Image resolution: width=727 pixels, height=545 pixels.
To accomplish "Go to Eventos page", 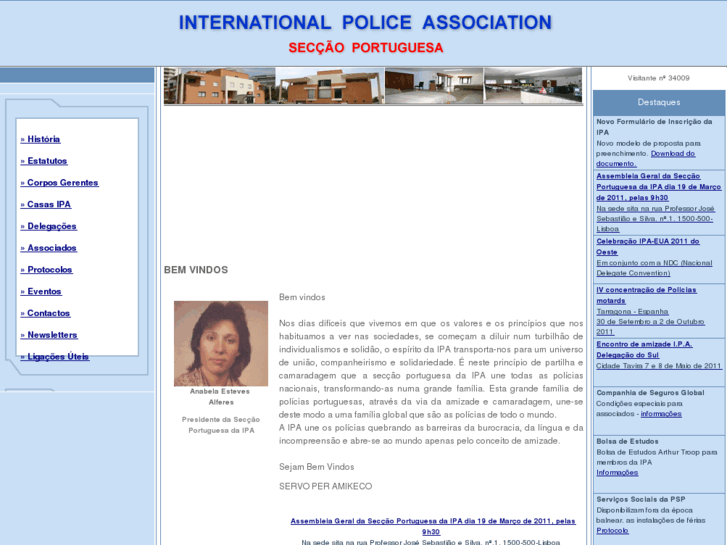I will pyautogui.click(x=41, y=292).
